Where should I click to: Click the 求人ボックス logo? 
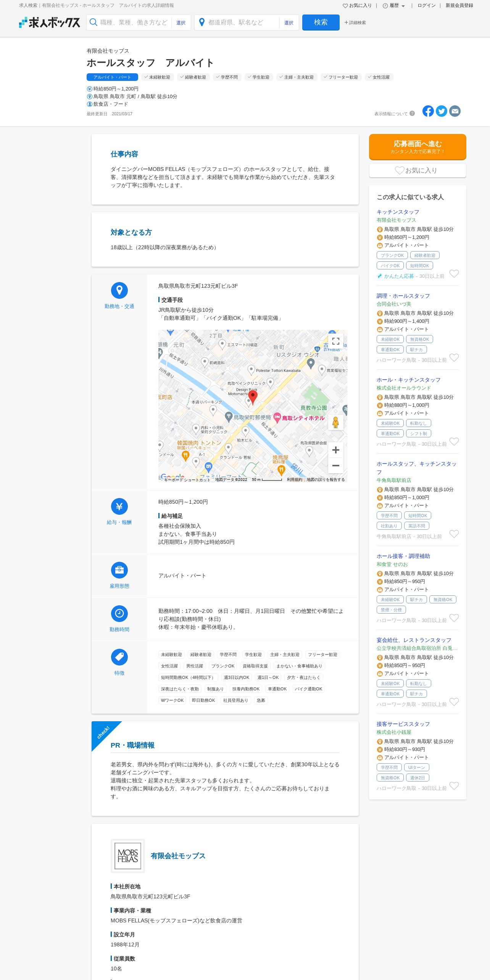50,23
